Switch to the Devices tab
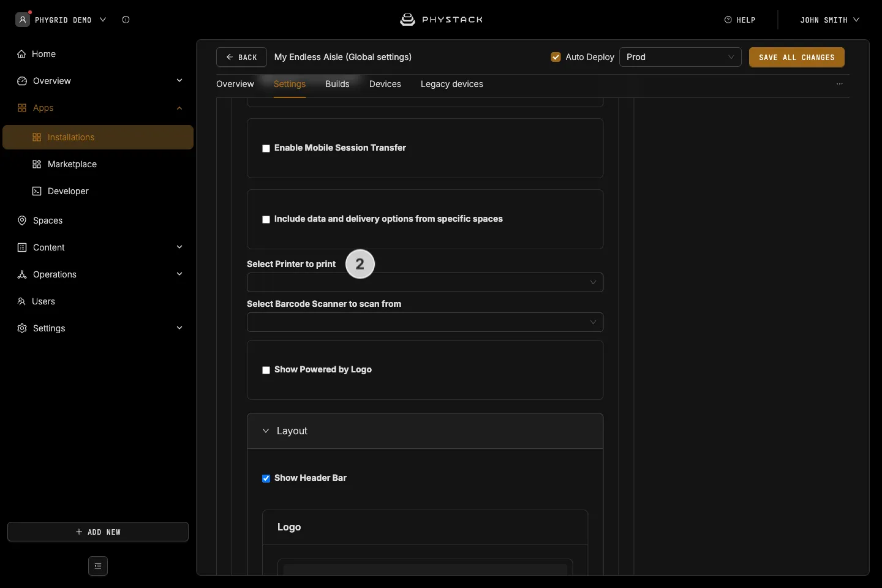This screenshot has width=882, height=588. click(385, 84)
